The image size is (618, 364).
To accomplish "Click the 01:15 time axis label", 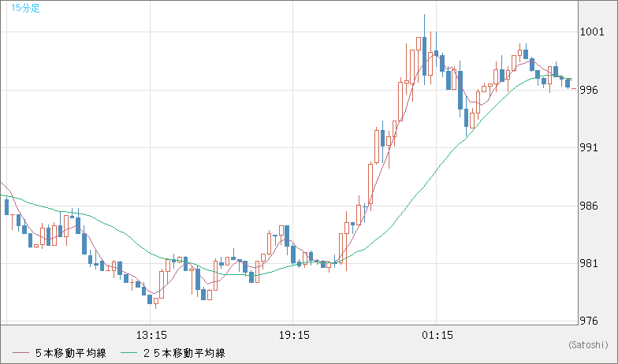I will coord(437,336).
